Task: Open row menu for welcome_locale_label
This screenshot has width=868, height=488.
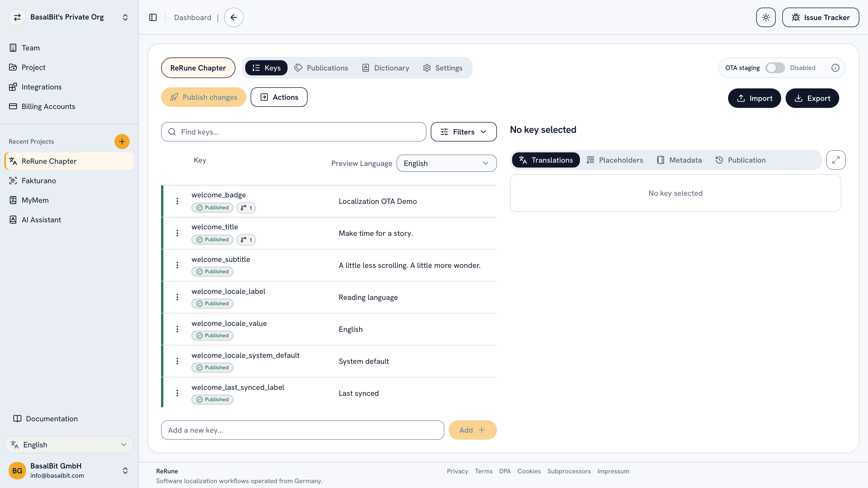Action: [177, 297]
